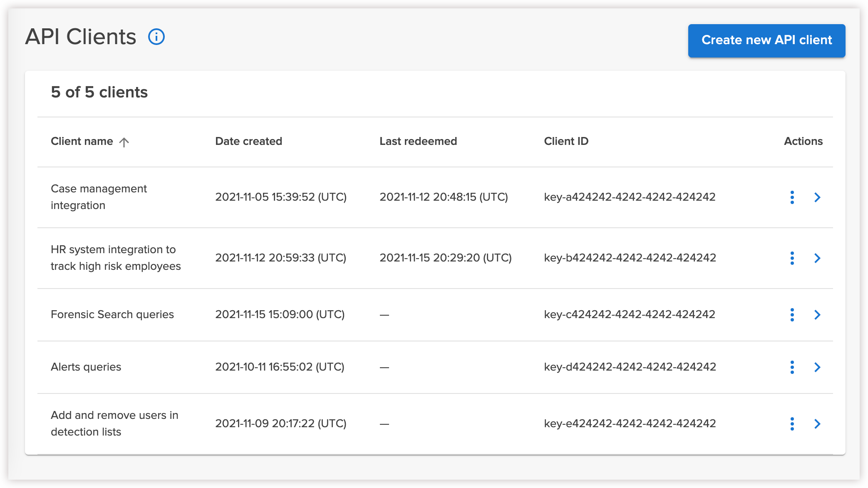Screen dimensions: 868x488
Task: Click the Date created column header
Action: 248,141
